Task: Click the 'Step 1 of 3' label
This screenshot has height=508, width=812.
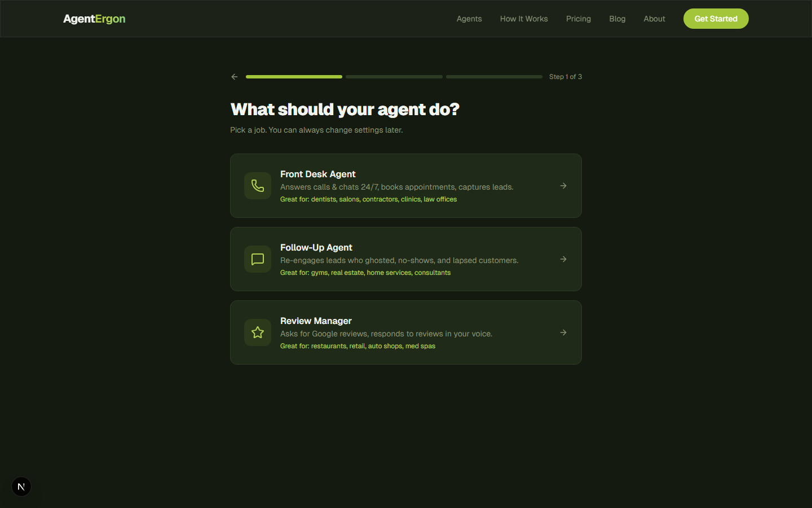Action: (566, 77)
